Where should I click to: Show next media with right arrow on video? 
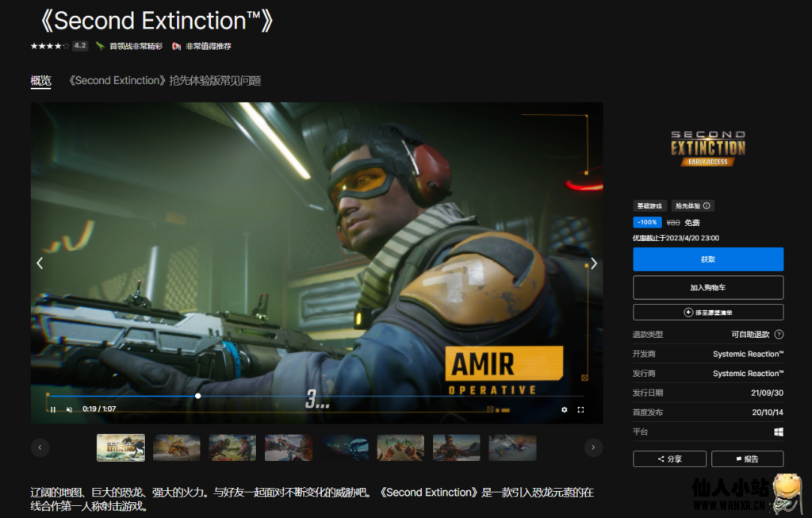tap(593, 263)
